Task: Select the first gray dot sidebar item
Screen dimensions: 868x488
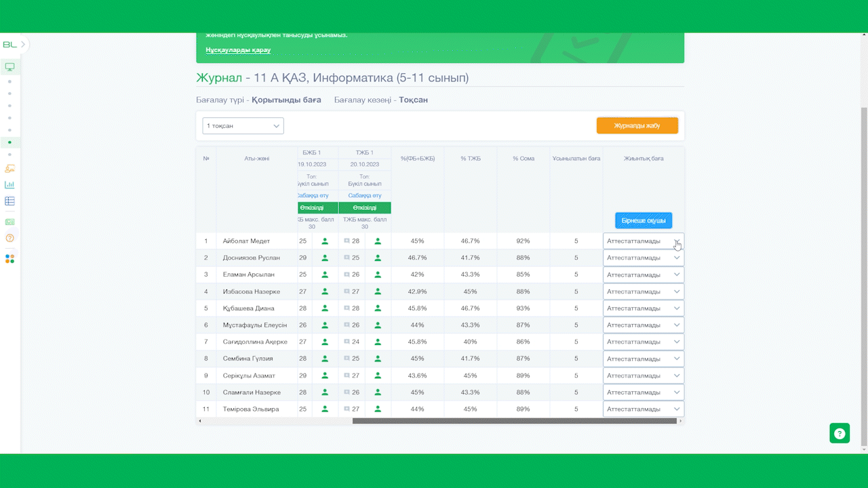Action: [x=9, y=82]
